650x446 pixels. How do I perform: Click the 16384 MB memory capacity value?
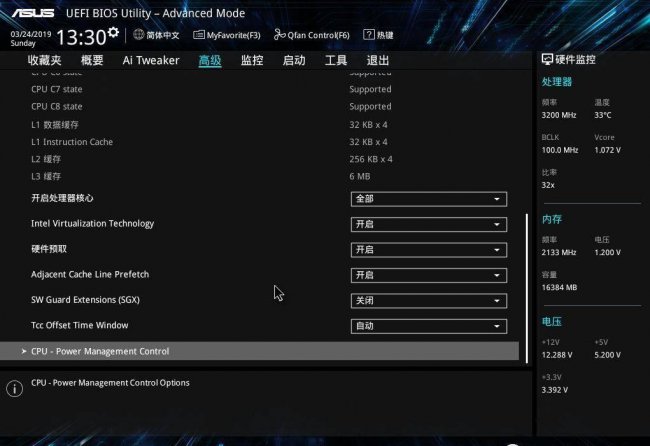(x=559, y=287)
